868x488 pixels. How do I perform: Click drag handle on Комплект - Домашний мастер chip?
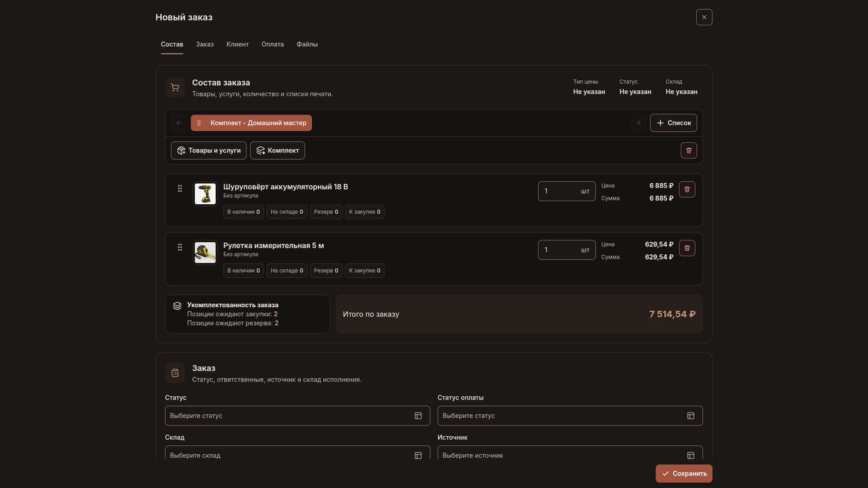coord(199,123)
